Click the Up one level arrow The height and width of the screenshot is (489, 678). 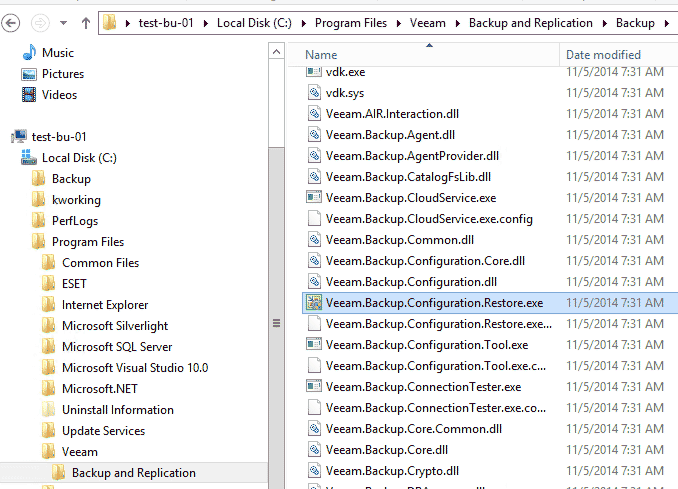click(x=86, y=23)
